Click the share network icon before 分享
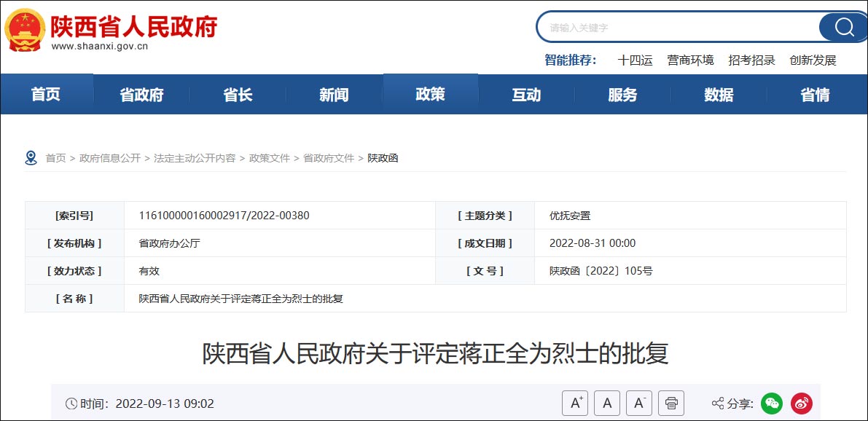This screenshot has width=868, height=421. coord(719,403)
